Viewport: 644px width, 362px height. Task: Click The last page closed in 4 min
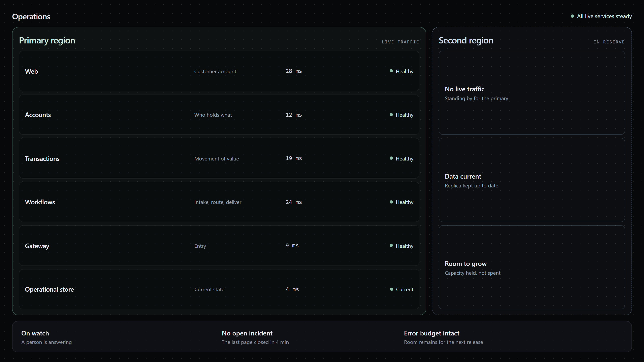(255, 342)
